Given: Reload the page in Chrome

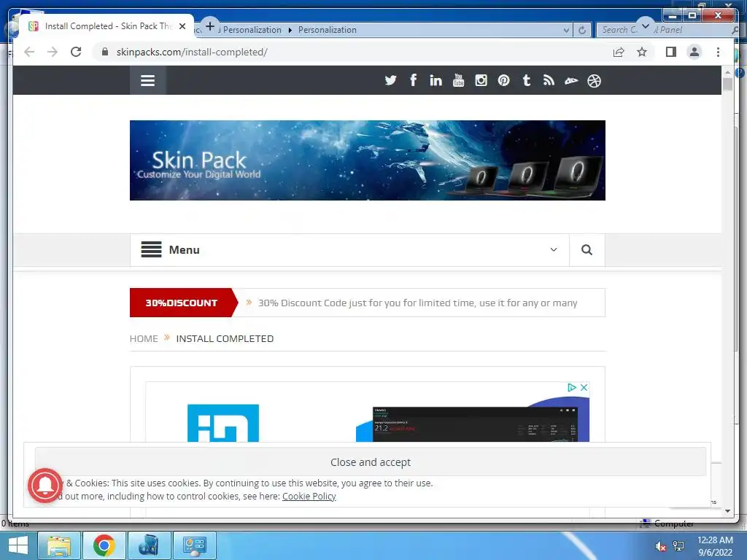Looking at the screenshot, I should click(x=76, y=52).
